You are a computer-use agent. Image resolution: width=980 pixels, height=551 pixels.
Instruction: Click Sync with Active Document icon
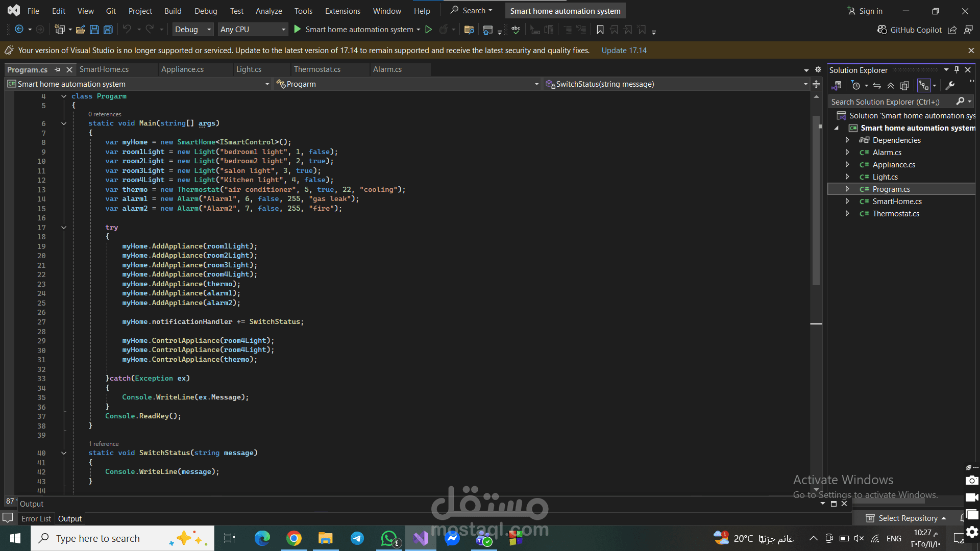[x=877, y=86]
